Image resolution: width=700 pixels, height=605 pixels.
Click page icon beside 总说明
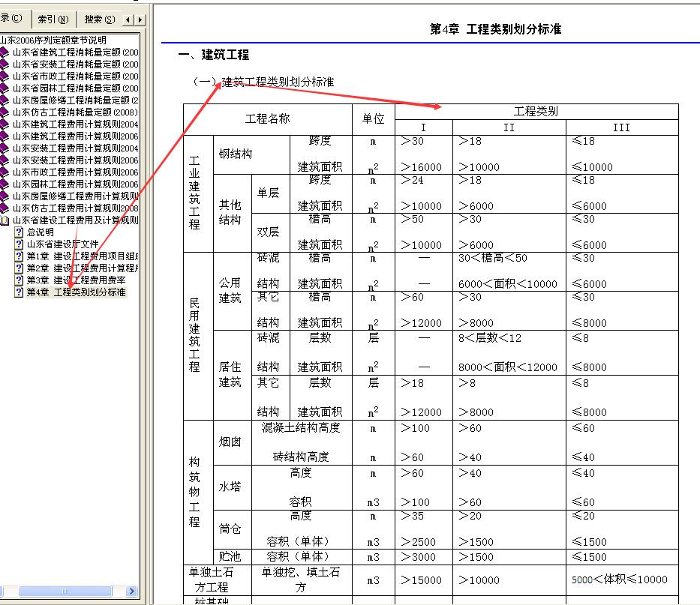(x=19, y=232)
